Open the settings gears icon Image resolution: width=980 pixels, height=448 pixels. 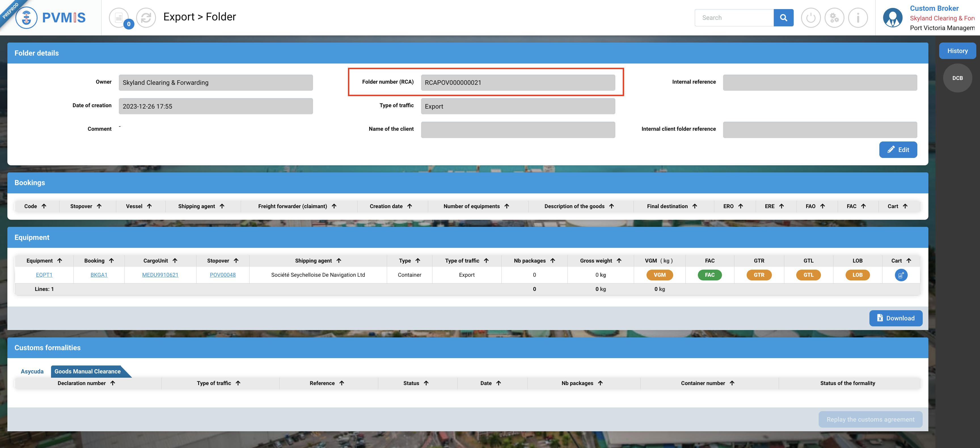tap(834, 18)
